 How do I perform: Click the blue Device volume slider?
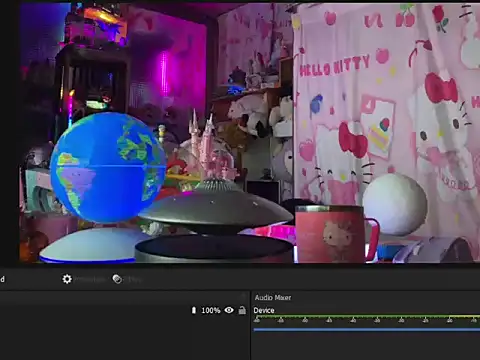click(x=367, y=330)
